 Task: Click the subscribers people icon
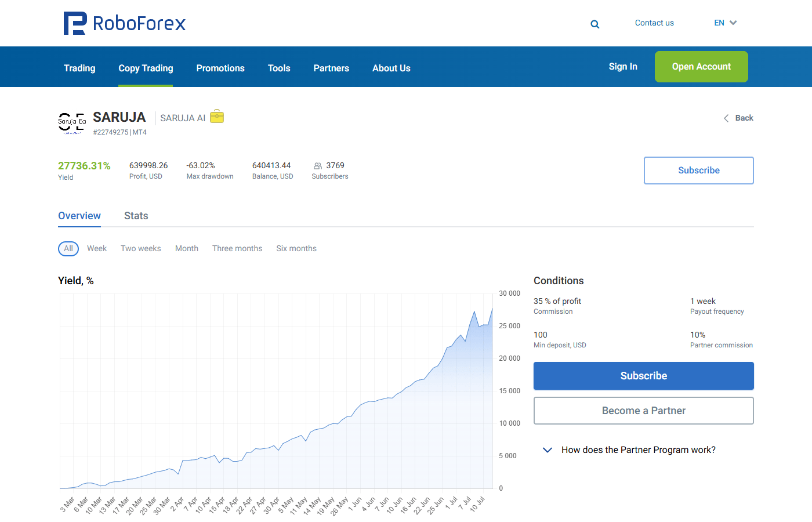pos(318,166)
